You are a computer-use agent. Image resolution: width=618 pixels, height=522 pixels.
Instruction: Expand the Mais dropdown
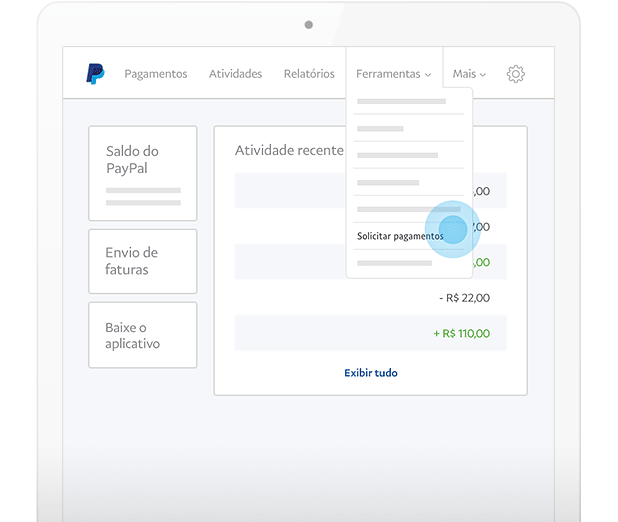pyautogui.click(x=468, y=74)
